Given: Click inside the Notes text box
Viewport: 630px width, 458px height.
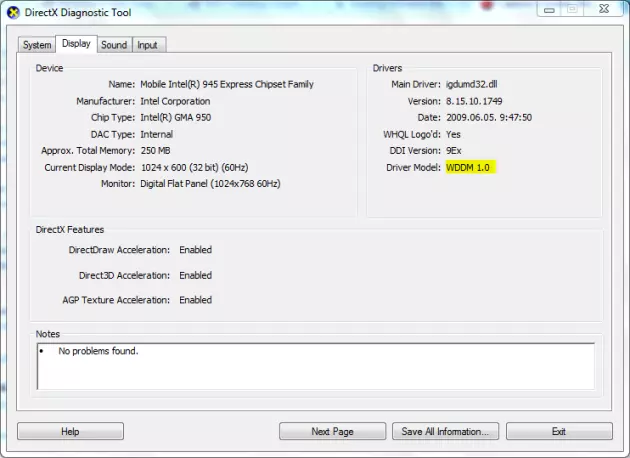Looking at the screenshot, I should tap(316, 366).
